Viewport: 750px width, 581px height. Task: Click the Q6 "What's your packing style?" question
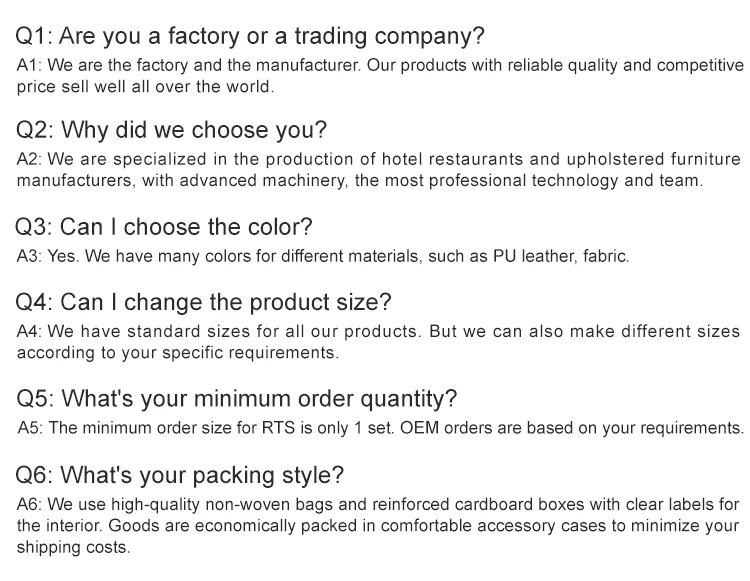180,474
